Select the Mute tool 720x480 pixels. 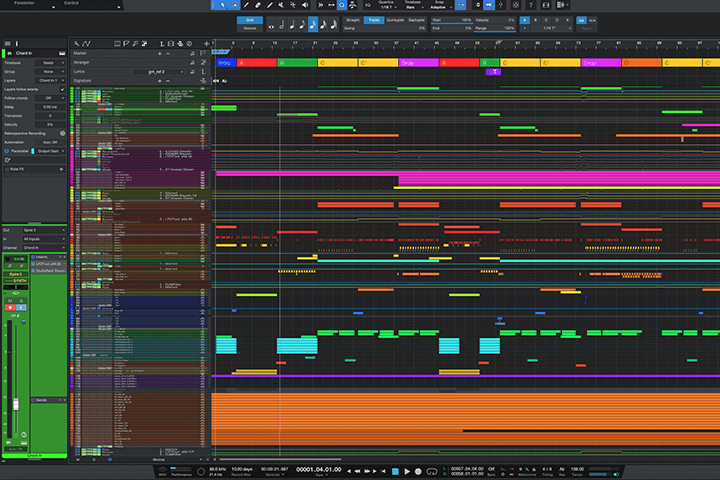pos(281,5)
